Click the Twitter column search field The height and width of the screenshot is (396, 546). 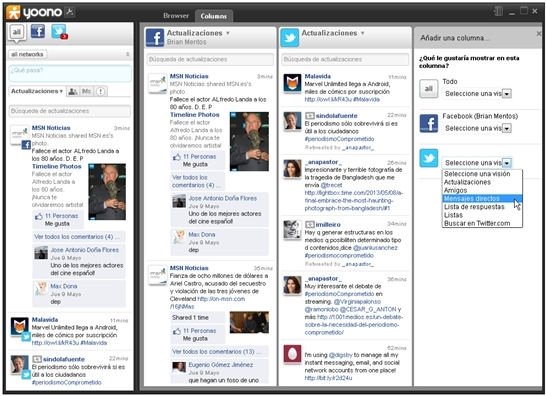(345, 60)
